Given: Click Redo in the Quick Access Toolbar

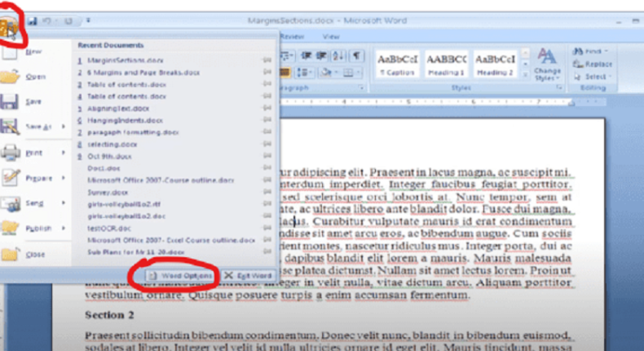Looking at the screenshot, I should click(68, 20).
